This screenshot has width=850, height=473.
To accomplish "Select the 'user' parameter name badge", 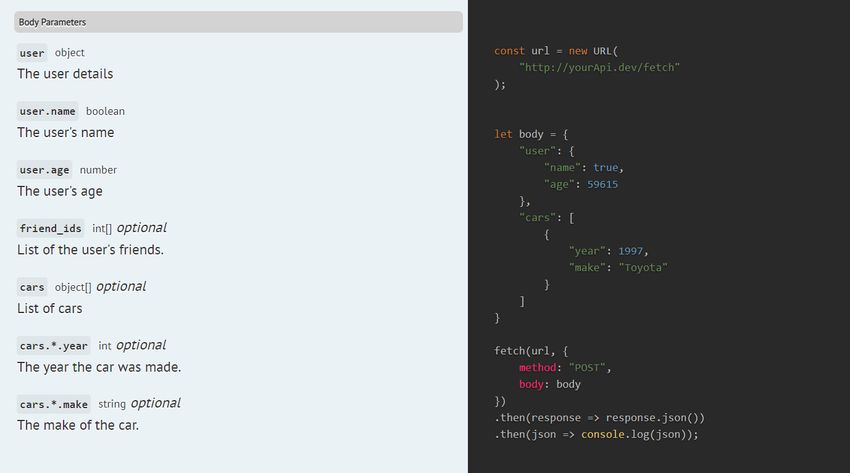I will 32,53.
